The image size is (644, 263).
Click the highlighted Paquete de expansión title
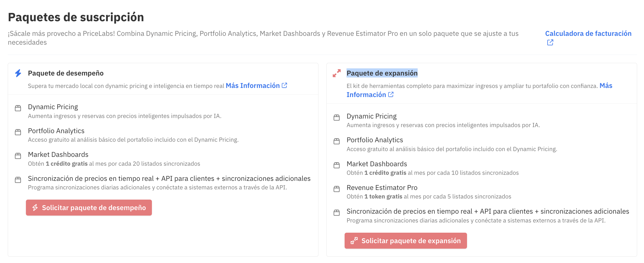(x=382, y=73)
